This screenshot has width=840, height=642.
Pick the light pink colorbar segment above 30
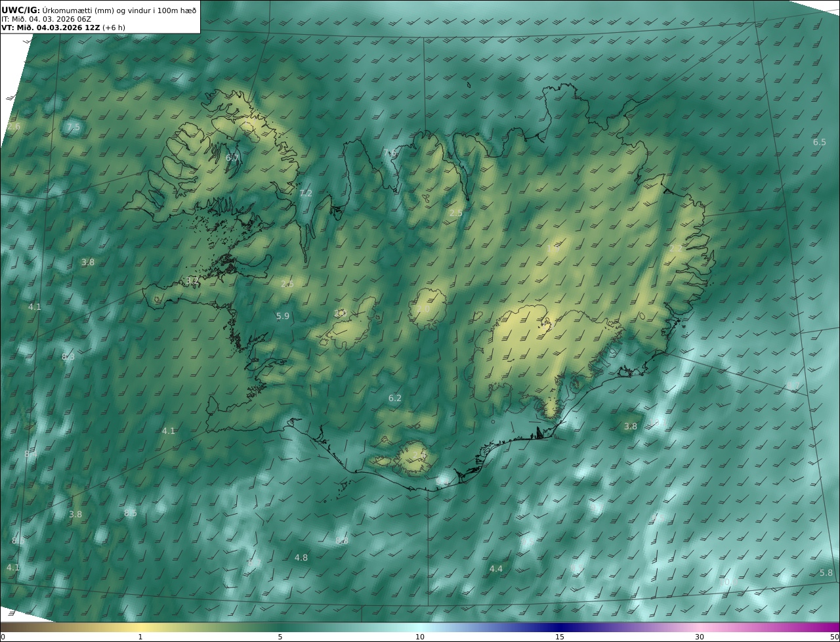[700, 627]
